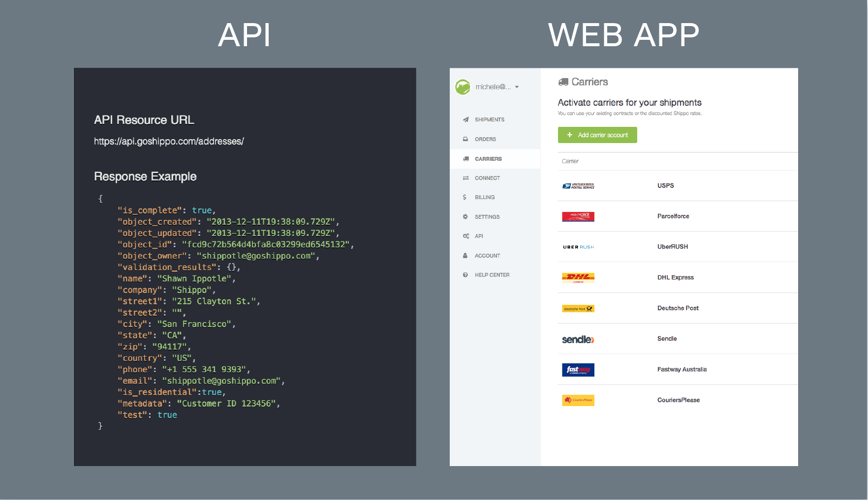The width and height of the screenshot is (868, 500).
Task: Click the plus icon on Add carrier button
Action: coord(569,135)
